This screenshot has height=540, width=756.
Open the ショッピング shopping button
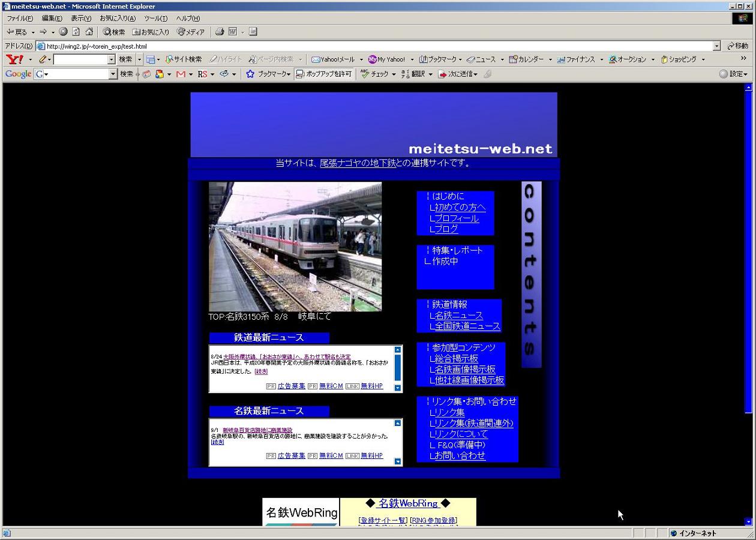679,59
